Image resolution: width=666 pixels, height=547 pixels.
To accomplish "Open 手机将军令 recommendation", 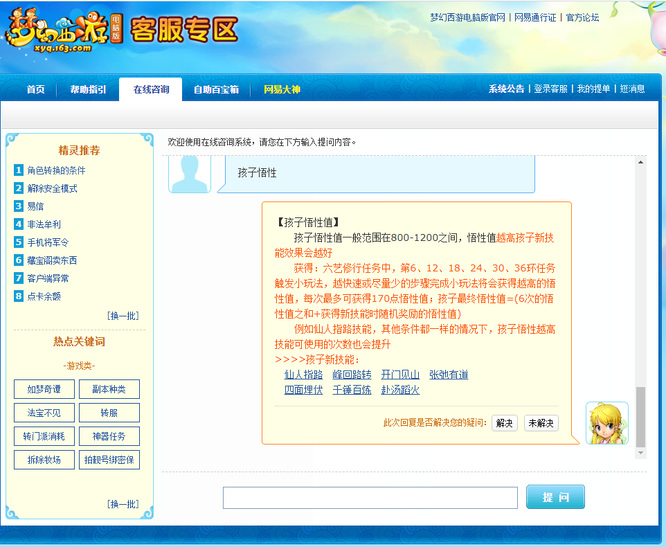I will [x=48, y=242].
